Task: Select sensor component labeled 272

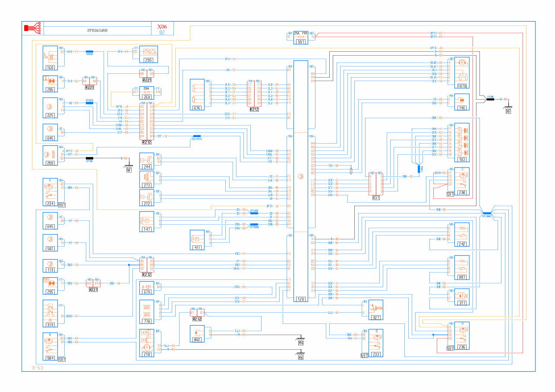Action: (x=146, y=198)
